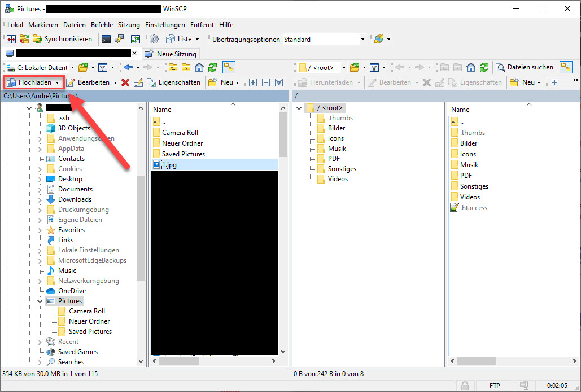Collapse the remote / <root> tree node
This screenshot has height=392, width=581.
(x=299, y=108)
